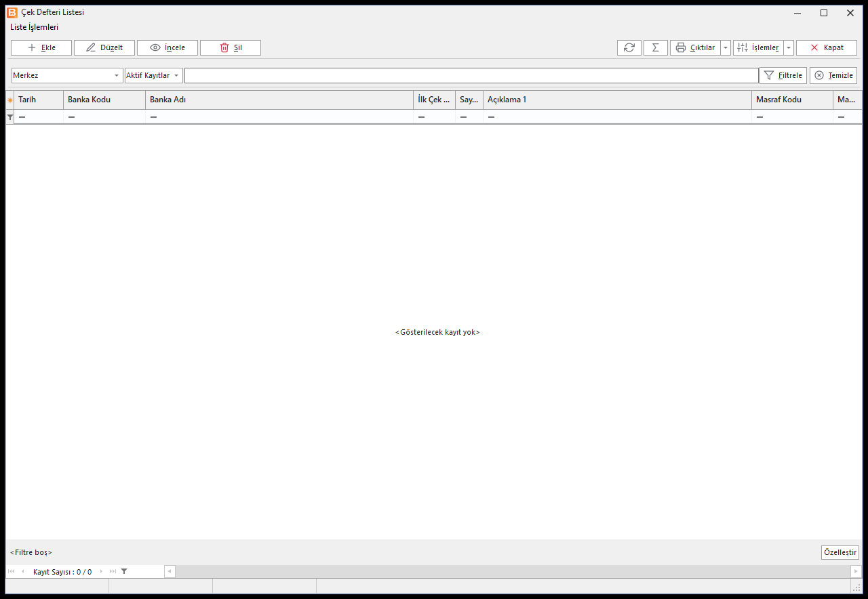This screenshot has width=868, height=599.
Task: Click the Temizle clear button
Action: pyautogui.click(x=833, y=75)
